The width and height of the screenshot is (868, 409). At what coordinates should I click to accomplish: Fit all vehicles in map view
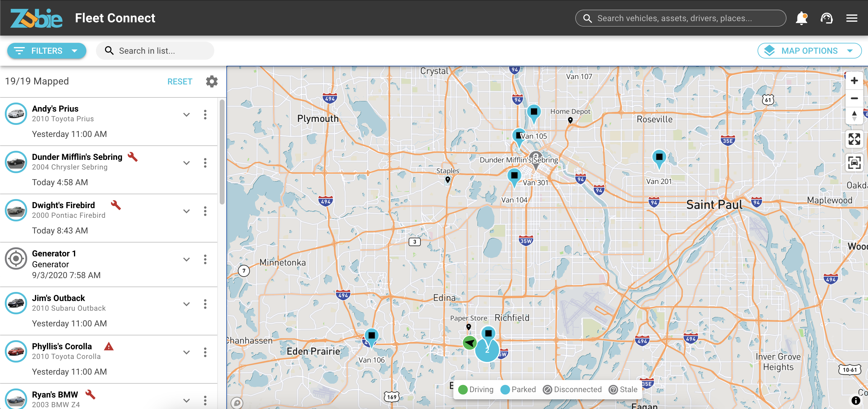(x=854, y=139)
